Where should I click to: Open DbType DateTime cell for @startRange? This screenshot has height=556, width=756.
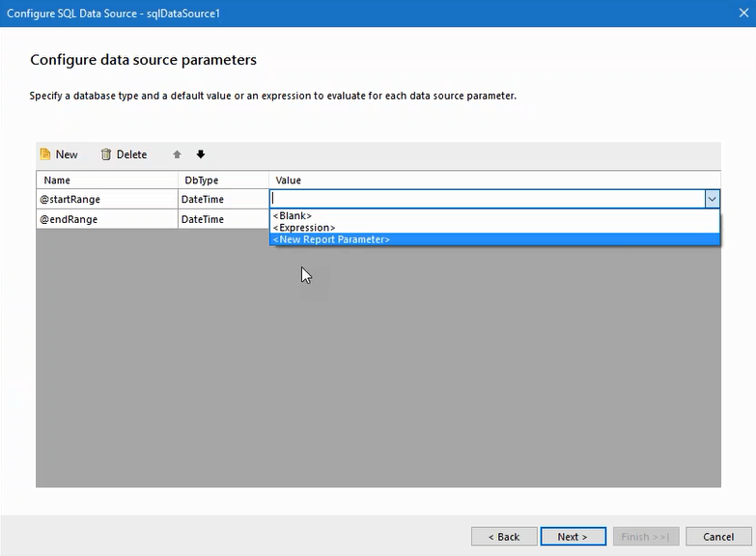tap(223, 199)
